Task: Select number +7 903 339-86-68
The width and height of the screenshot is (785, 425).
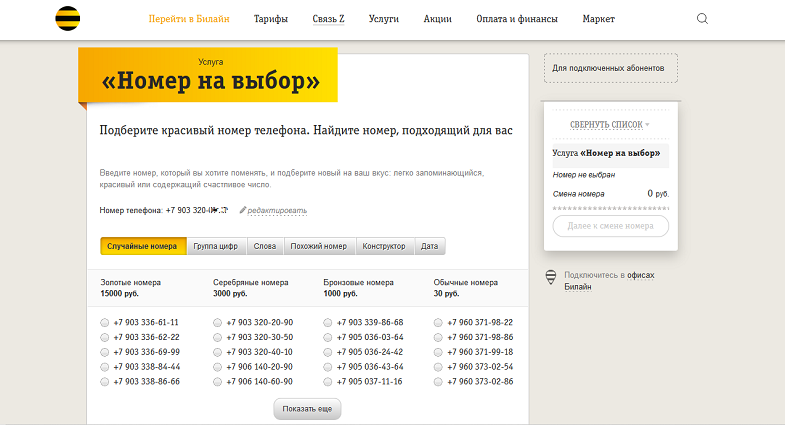Action: coord(327,323)
